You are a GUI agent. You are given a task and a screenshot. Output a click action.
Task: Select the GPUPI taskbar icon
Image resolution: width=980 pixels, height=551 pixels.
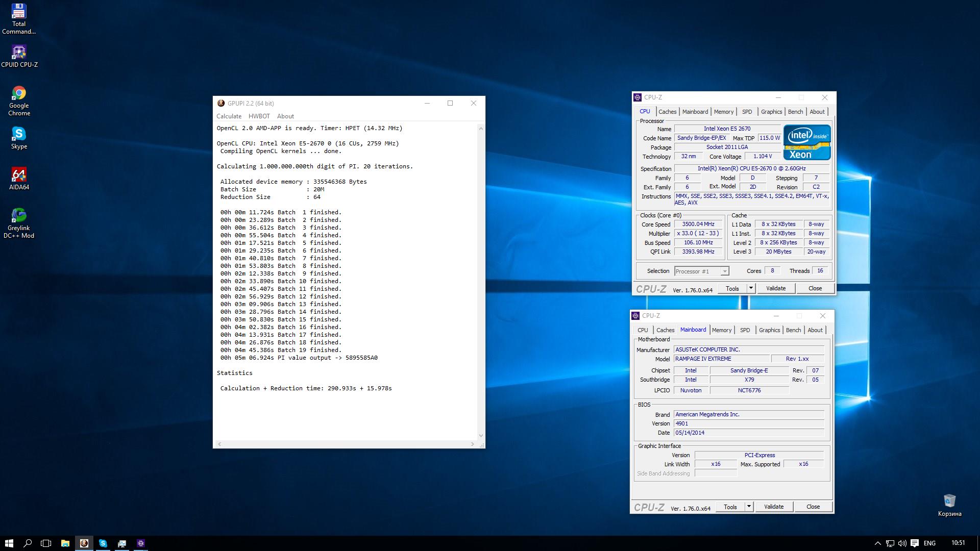[84, 543]
